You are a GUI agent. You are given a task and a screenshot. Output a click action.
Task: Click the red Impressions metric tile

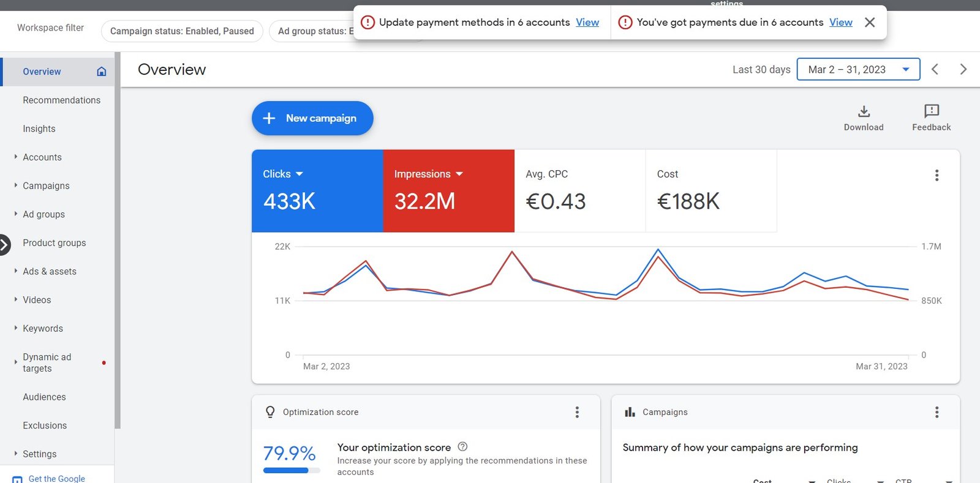449,191
